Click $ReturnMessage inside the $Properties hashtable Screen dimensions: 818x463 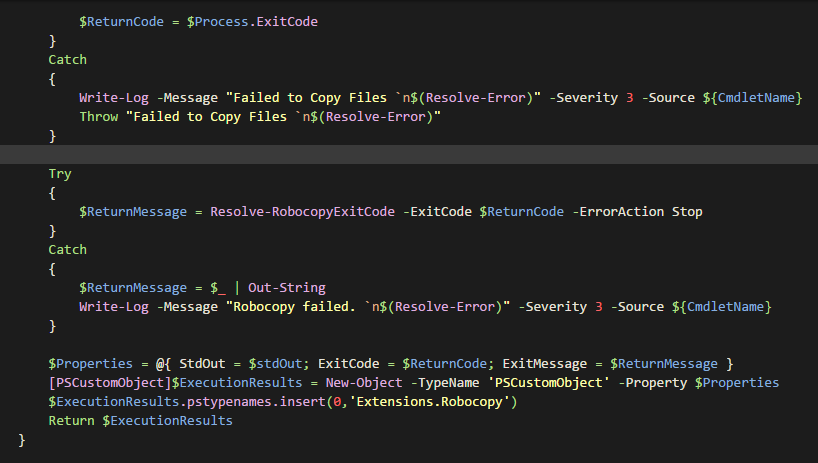(664, 364)
